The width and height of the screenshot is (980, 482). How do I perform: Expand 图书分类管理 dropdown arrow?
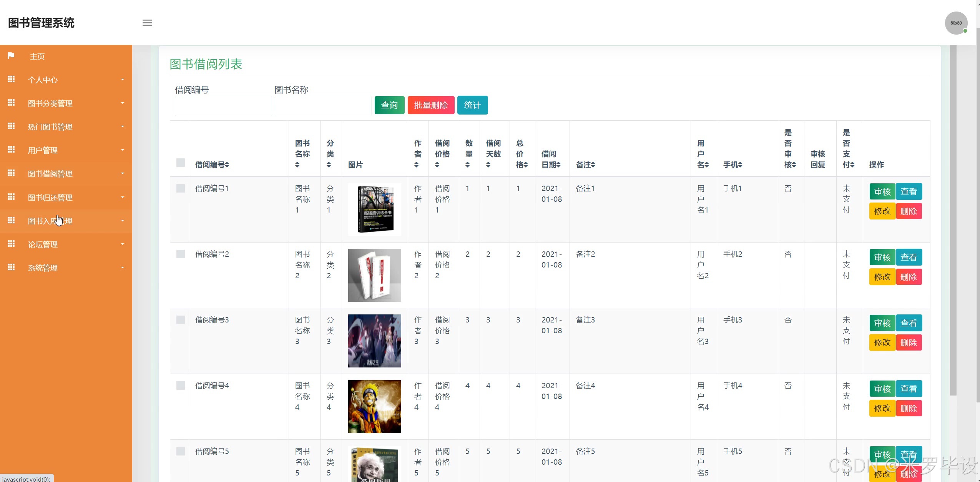coord(123,103)
